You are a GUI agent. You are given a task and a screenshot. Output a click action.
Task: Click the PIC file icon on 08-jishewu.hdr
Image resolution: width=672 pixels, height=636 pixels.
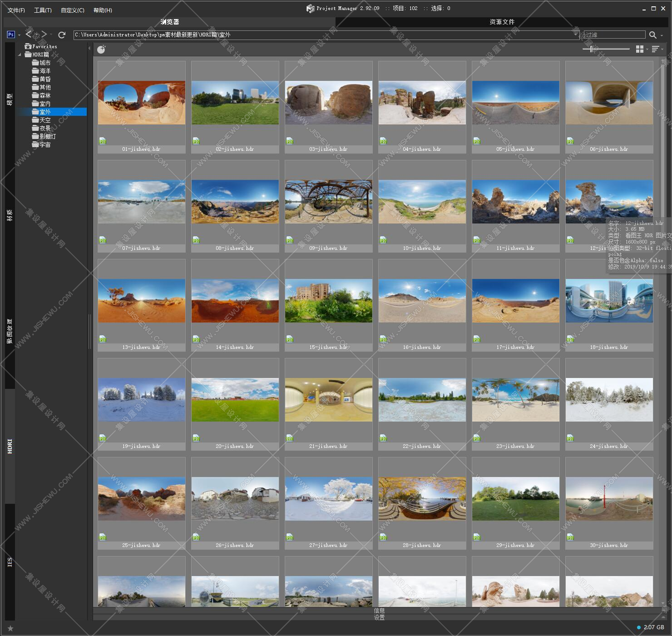196,240
